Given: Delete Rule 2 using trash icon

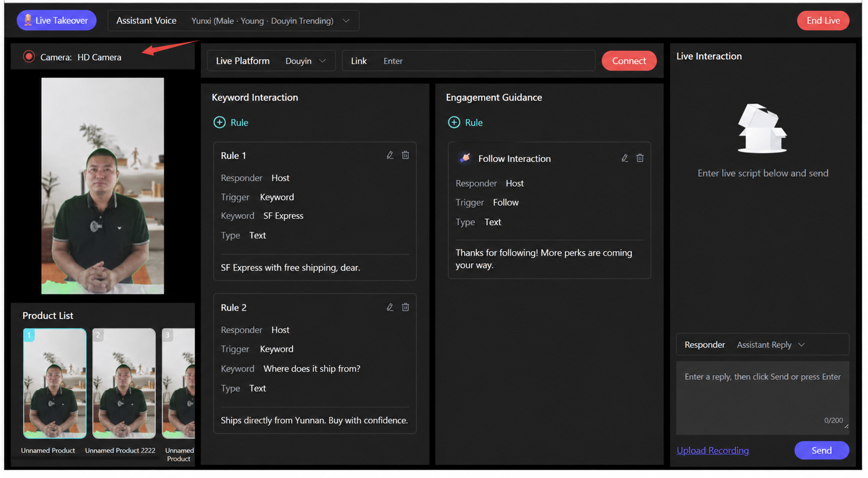Looking at the screenshot, I should [405, 307].
